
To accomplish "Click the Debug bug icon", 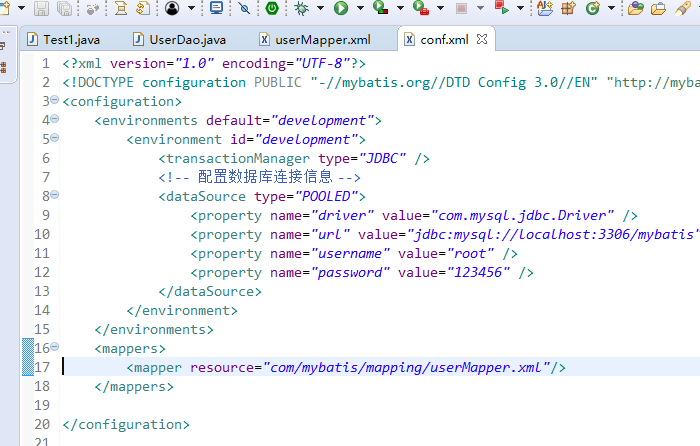I will 301,9.
